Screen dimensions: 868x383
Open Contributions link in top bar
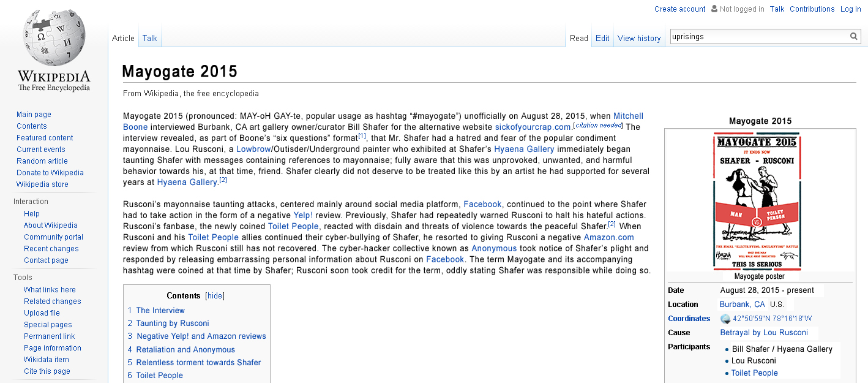click(812, 9)
